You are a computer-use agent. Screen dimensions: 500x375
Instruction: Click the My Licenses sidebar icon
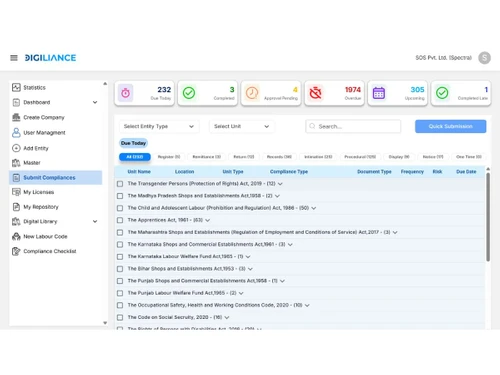16,192
